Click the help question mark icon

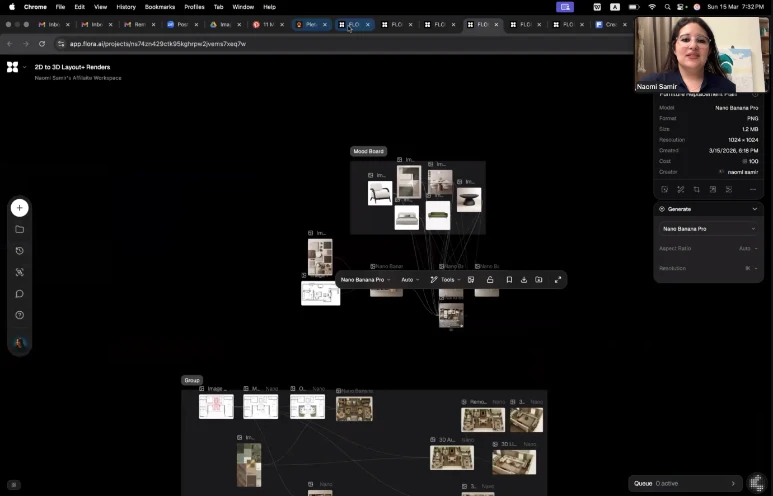click(x=19, y=315)
